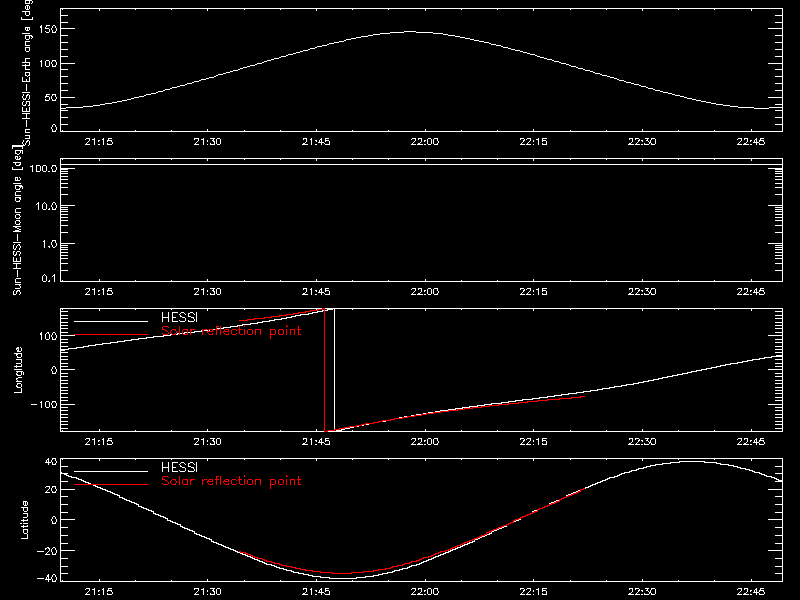Click red legend line in Longitude panel

click(111, 335)
